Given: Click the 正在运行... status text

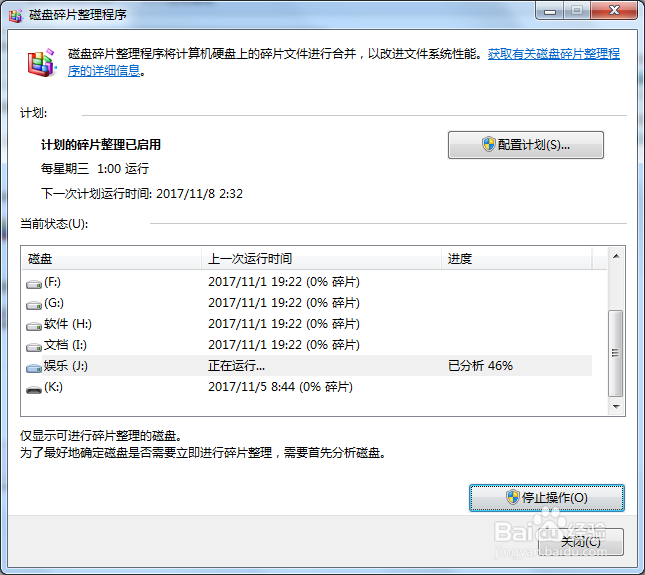Looking at the screenshot, I should (x=236, y=366).
